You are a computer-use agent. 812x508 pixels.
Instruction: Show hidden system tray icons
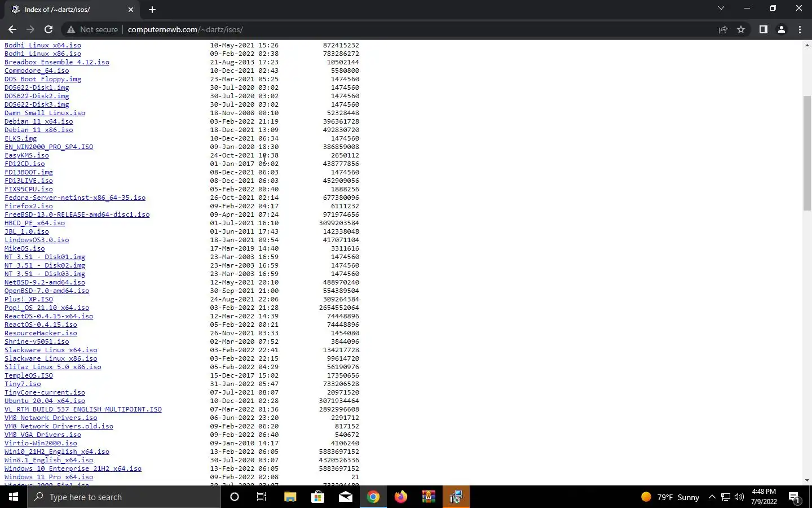(712, 497)
